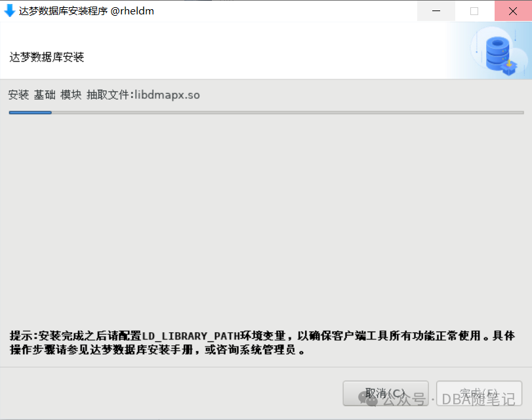Click the empty gray installation panel area
Screen dimensions: 532x420
click(266, 217)
